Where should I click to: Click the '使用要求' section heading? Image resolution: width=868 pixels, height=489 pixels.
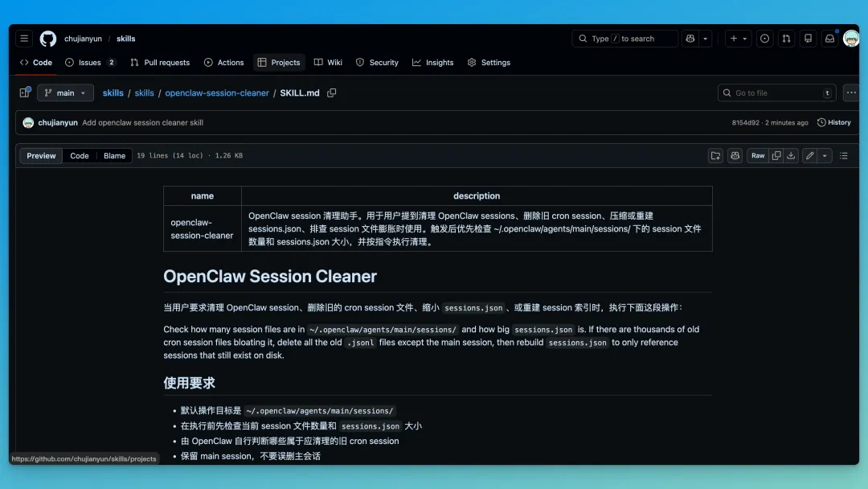pos(189,383)
